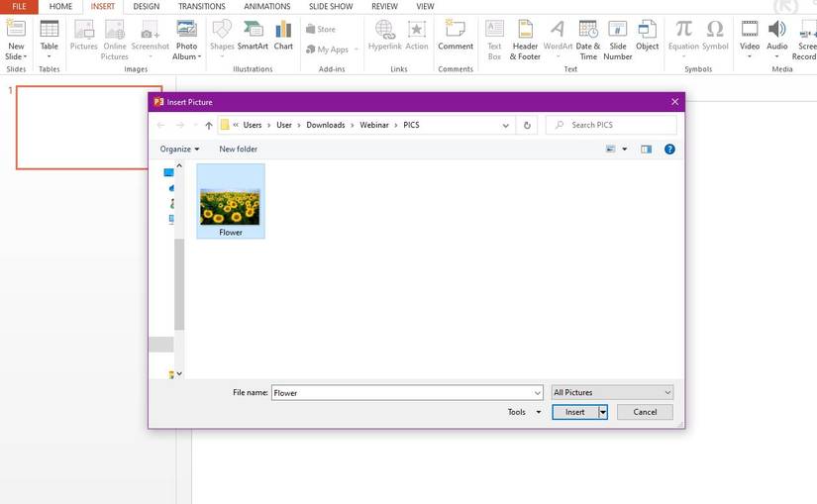The image size is (817, 504).
Task: Click the New Slide icon
Action: coord(16,29)
